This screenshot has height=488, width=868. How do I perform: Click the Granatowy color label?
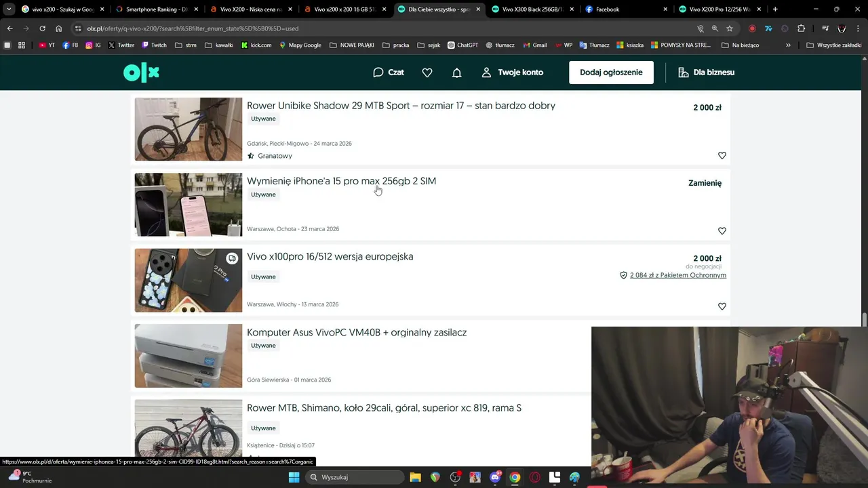click(275, 156)
